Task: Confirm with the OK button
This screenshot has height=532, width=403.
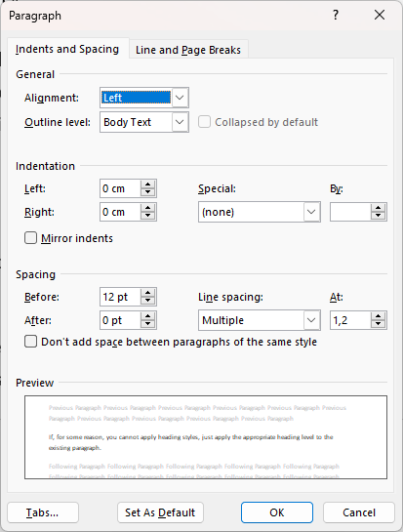Action: click(x=277, y=512)
